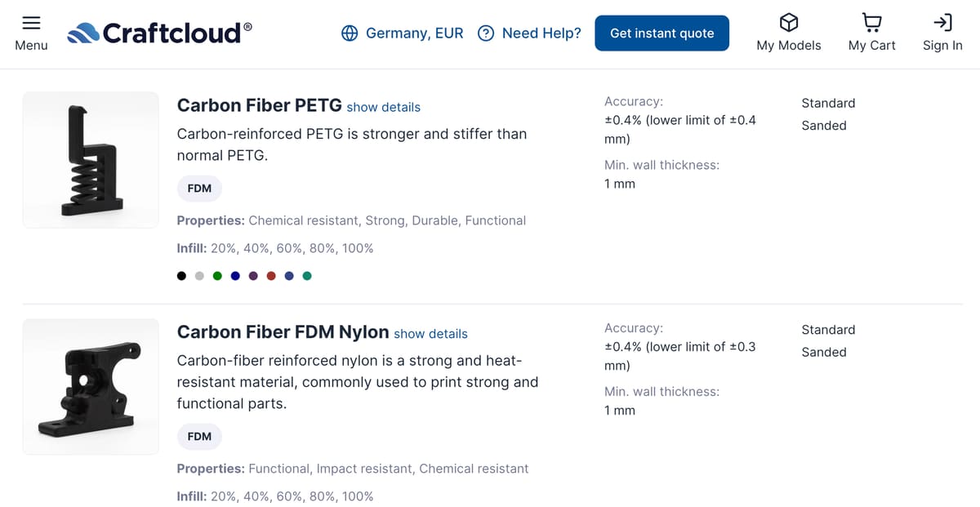The image size is (980, 507).
Task: Pick the red color swatch
Action: 271,275
